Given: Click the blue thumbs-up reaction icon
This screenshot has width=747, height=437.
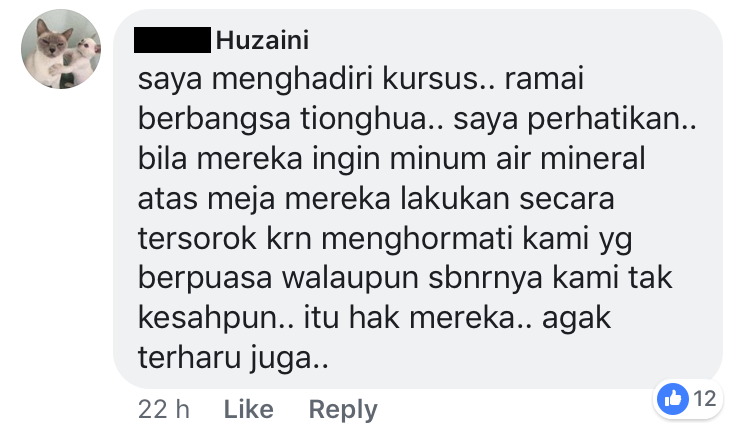Looking at the screenshot, I should 673,399.
